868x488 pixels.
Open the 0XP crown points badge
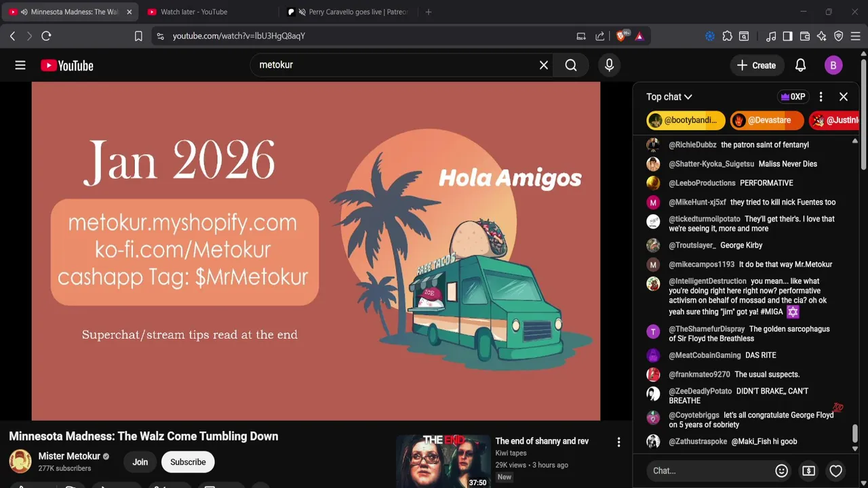tap(793, 97)
